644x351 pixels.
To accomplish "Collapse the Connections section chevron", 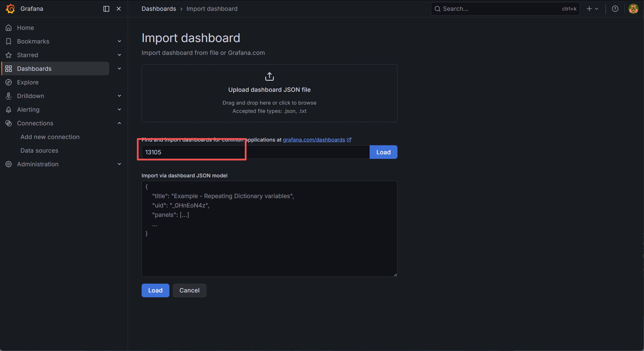I will coord(119,123).
